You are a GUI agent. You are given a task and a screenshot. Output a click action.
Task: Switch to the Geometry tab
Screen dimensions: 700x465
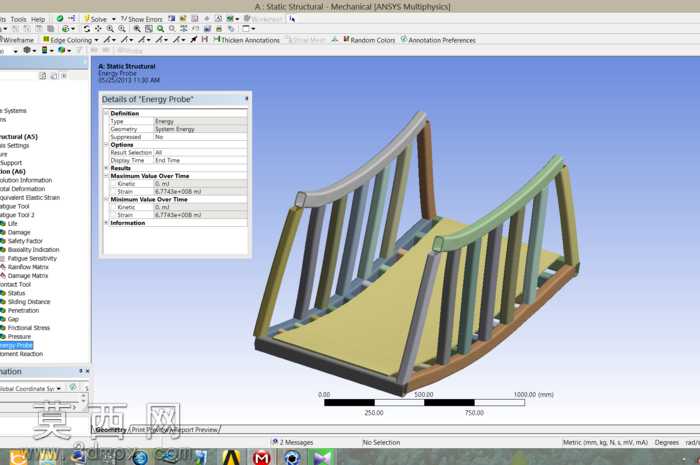111,430
